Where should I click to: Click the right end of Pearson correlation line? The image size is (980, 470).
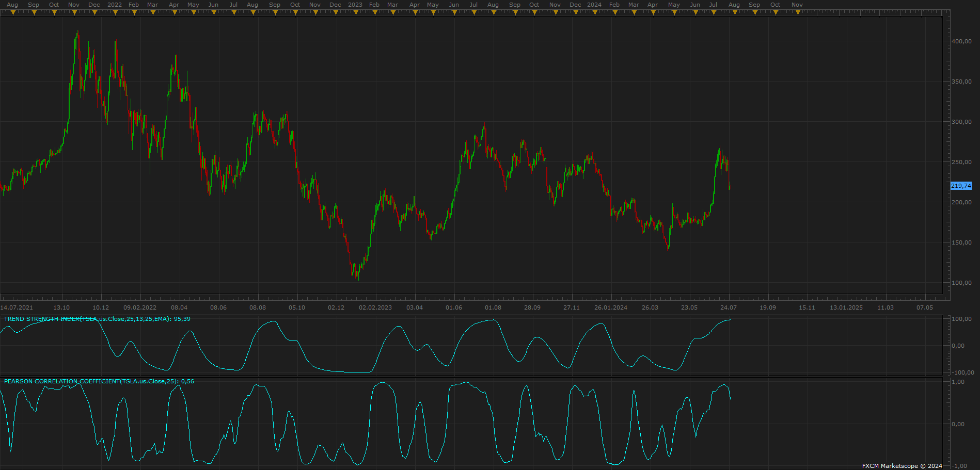[x=731, y=399]
